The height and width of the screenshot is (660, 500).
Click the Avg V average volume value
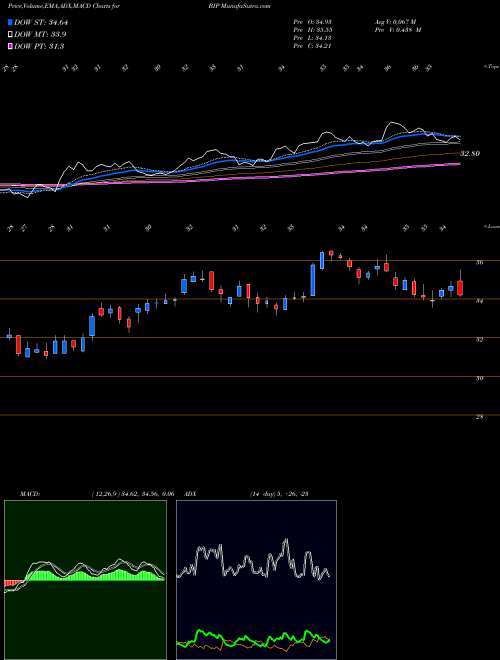[397, 22]
